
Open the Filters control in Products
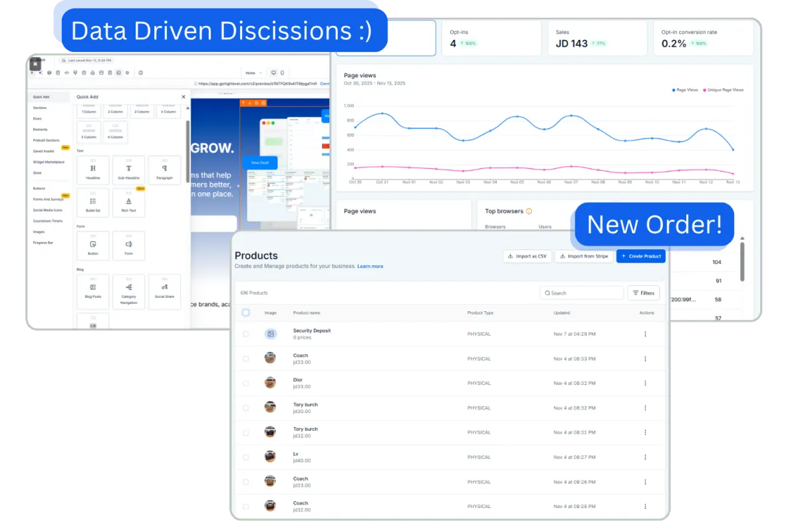(643, 293)
